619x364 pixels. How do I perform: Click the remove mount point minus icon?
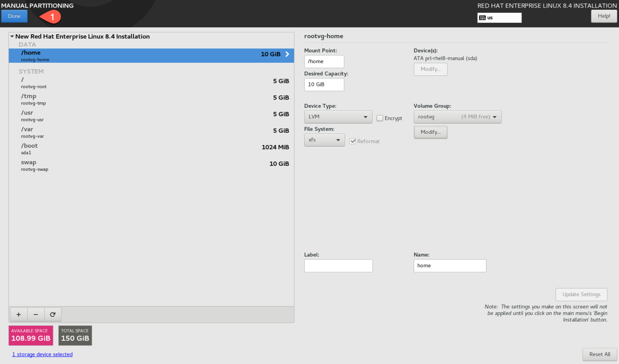tap(36, 314)
